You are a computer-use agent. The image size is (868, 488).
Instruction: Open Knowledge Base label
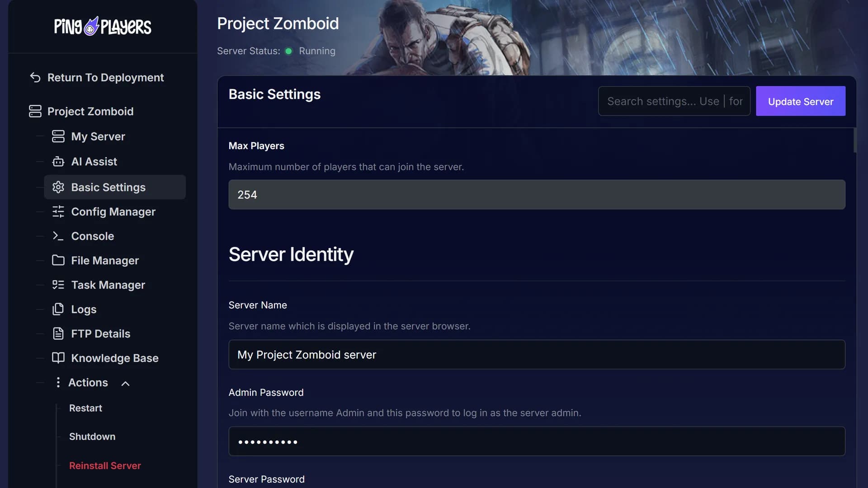point(115,358)
